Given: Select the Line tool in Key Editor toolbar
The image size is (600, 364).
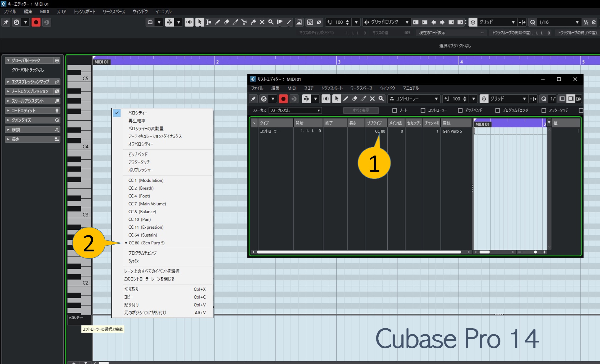Looking at the screenshot, I should (x=289, y=22).
